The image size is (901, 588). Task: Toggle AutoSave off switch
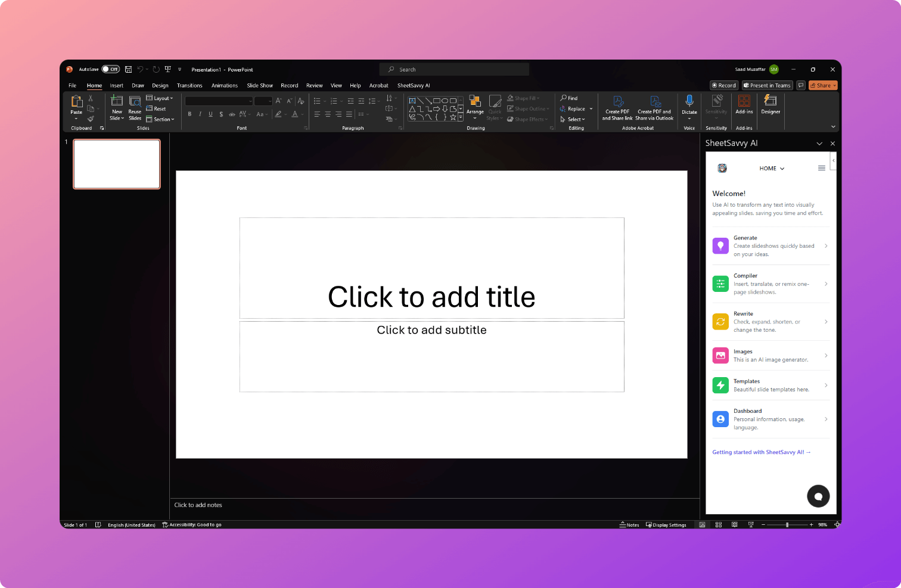[110, 69]
